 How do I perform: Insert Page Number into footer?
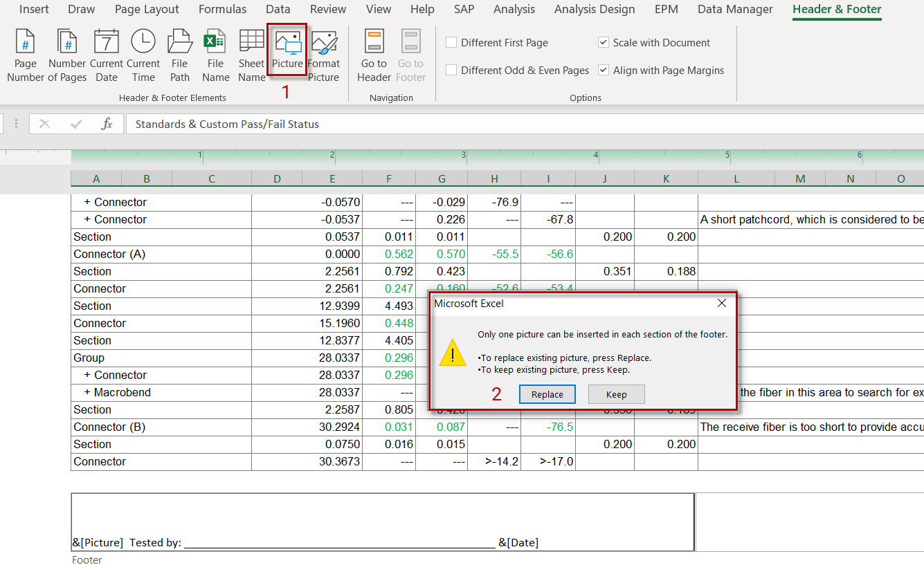tap(26, 55)
